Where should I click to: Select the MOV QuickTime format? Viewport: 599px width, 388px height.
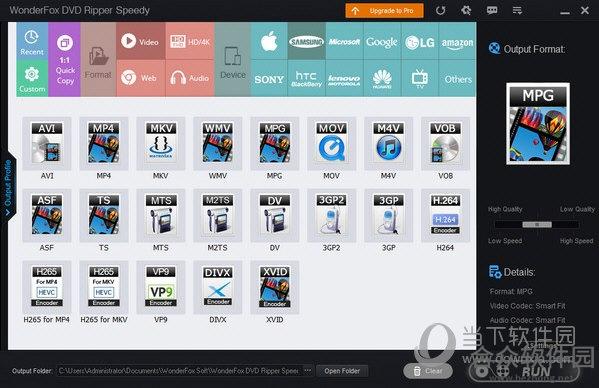click(x=332, y=144)
